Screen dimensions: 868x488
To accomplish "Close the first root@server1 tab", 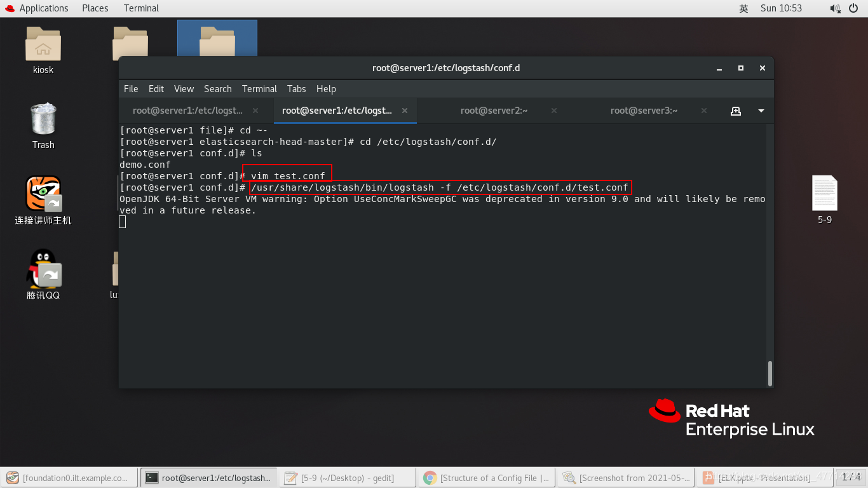I will [x=255, y=111].
